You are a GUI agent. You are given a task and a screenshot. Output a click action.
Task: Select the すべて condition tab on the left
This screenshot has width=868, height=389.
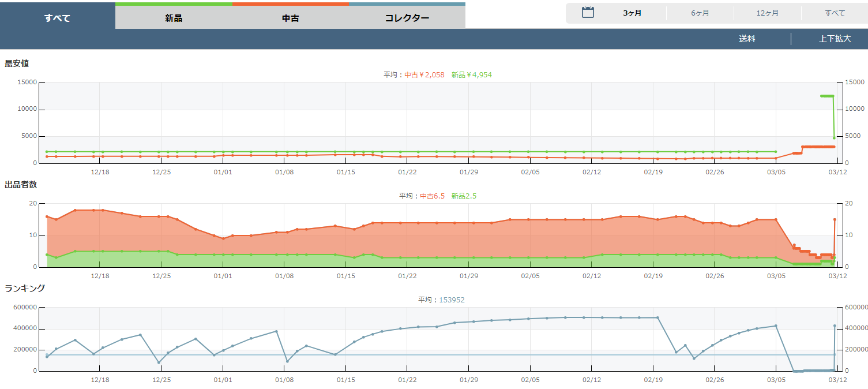coord(57,18)
